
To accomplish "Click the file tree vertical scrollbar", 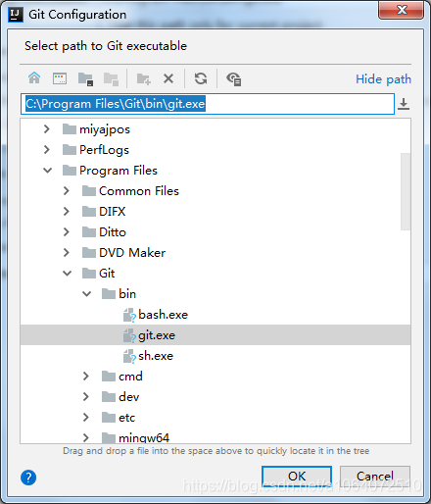I will 406,191.
